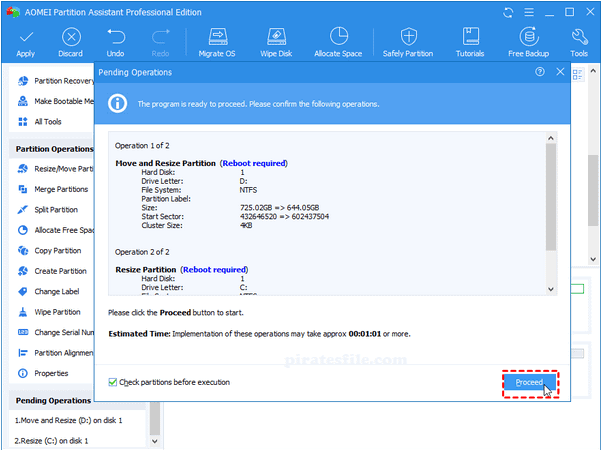
Task: Select Change Label in sidebar
Action: tap(48, 291)
